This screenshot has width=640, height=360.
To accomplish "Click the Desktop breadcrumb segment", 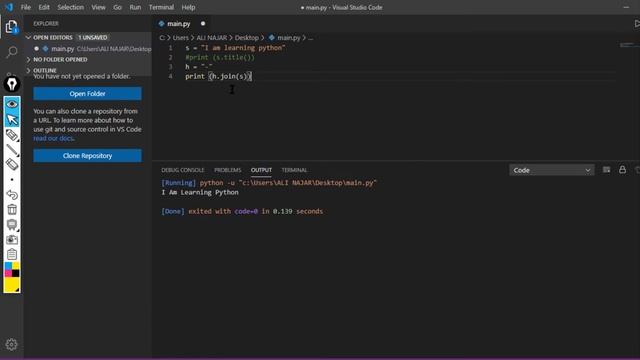I will click(247, 38).
